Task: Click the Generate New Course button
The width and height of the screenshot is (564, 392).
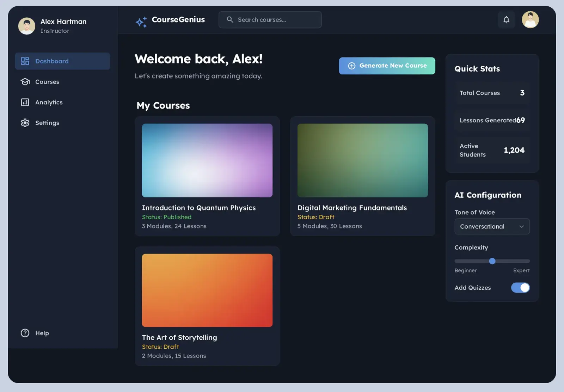Action: [x=387, y=66]
